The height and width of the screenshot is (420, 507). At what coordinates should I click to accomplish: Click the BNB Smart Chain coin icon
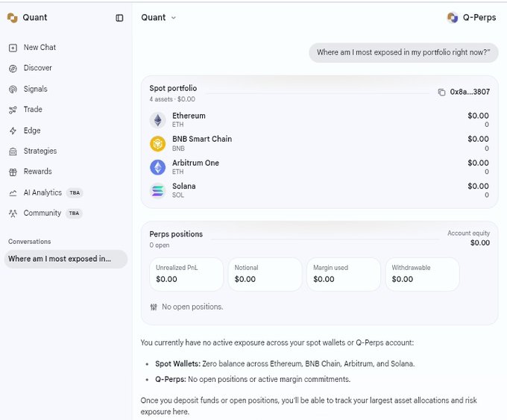pos(158,144)
